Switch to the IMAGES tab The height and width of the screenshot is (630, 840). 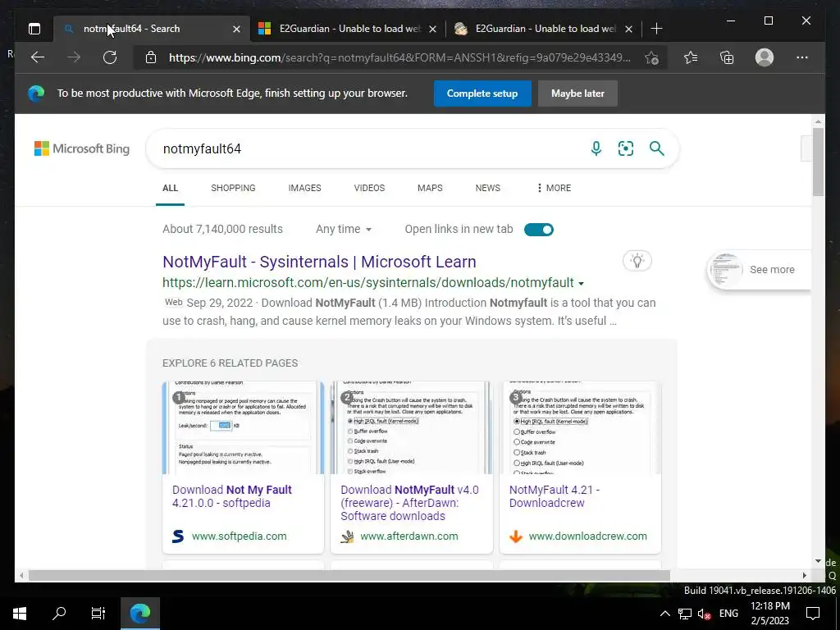pos(304,188)
